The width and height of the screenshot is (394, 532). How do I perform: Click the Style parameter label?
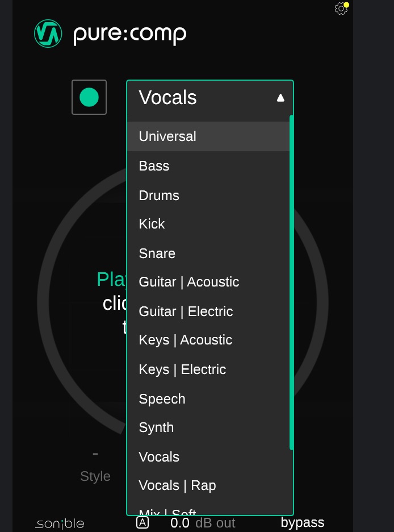(95, 476)
